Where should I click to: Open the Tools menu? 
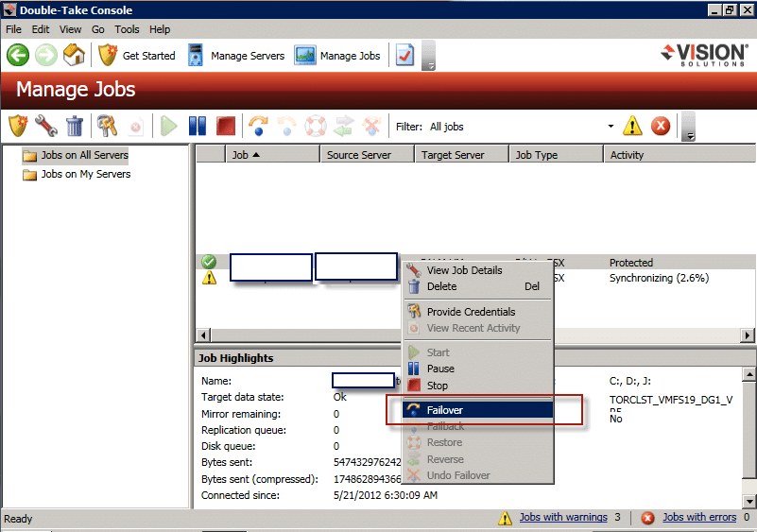click(x=127, y=29)
